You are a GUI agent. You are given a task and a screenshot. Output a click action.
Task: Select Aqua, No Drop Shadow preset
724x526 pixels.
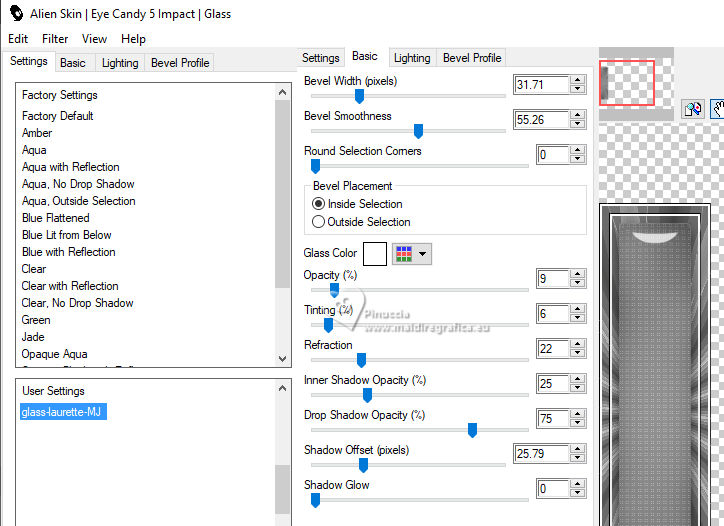(78, 184)
